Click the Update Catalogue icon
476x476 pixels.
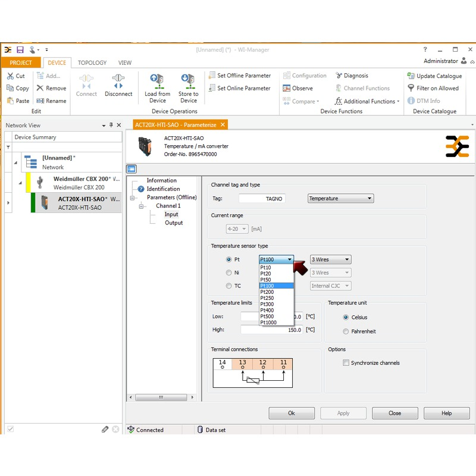[411, 76]
